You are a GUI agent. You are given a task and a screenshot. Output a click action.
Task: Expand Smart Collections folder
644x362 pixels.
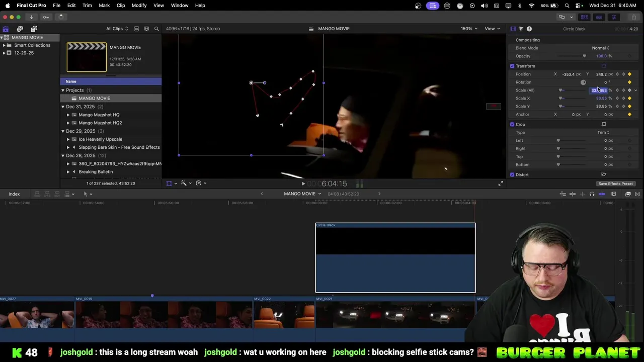click(x=4, y=45)
